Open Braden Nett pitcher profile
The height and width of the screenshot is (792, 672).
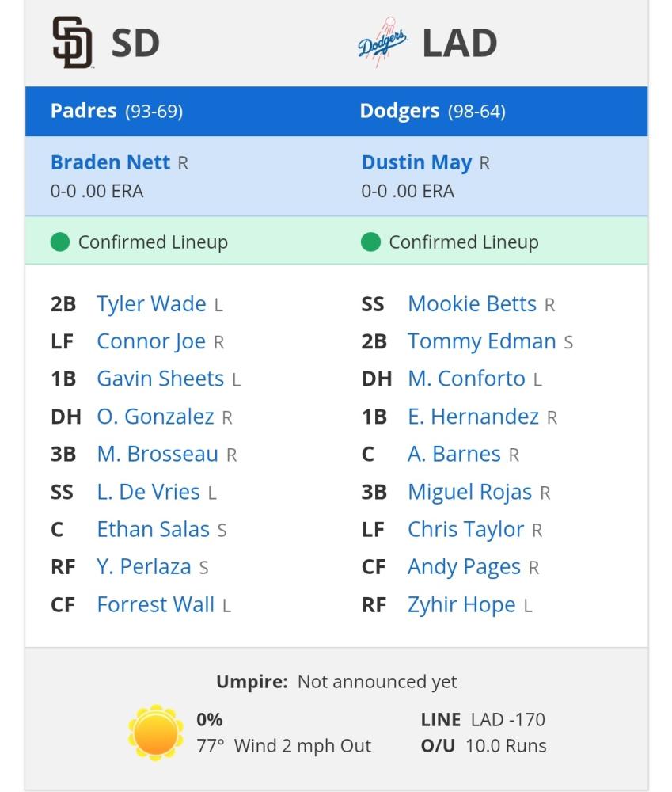tap(110, 162)
